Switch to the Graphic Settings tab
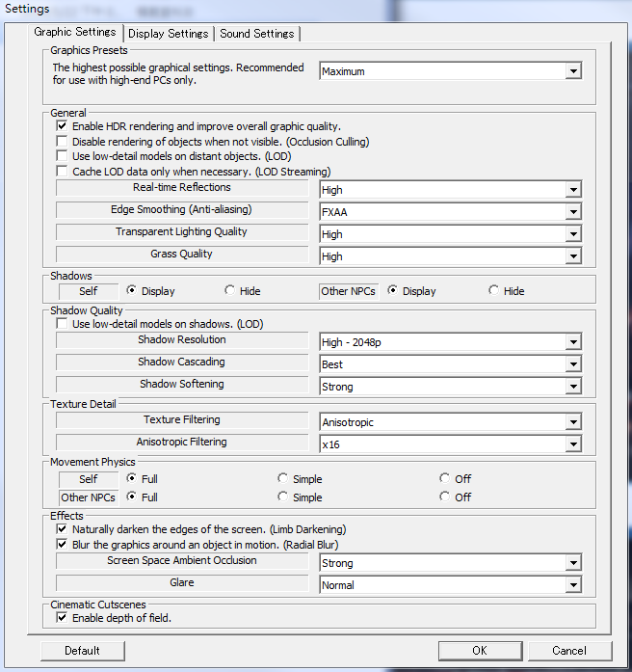Image resolution: width=632 pixels, height=672 pixels. [75, 32]
